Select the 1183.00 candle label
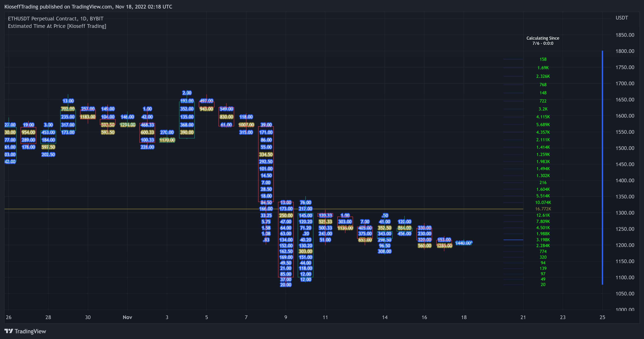This screenshot has width=644, height=339. click(x=88, y=117)
